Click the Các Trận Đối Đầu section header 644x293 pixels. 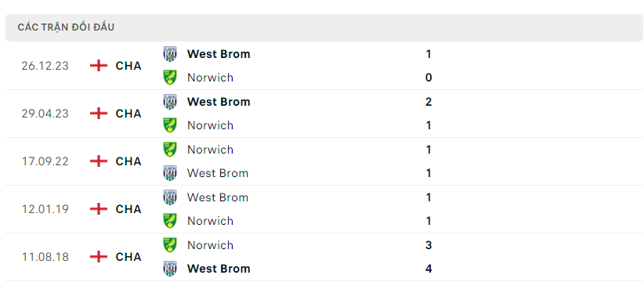click(66, 27)
